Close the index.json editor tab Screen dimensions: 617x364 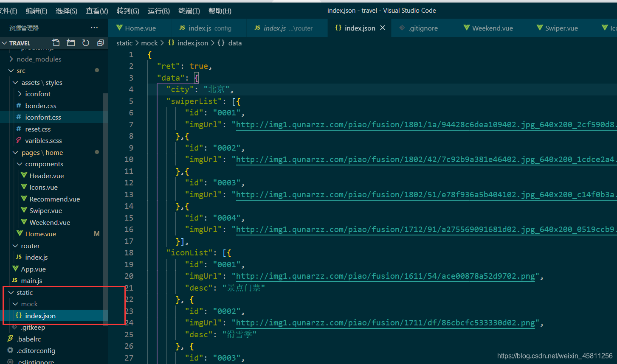pyautogui.click(x=383, y=28)
